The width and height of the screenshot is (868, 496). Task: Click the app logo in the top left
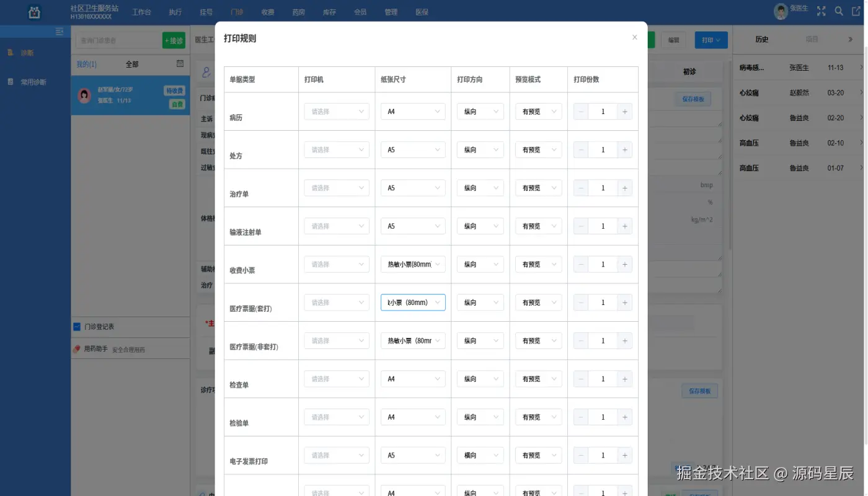pos(35,12)
